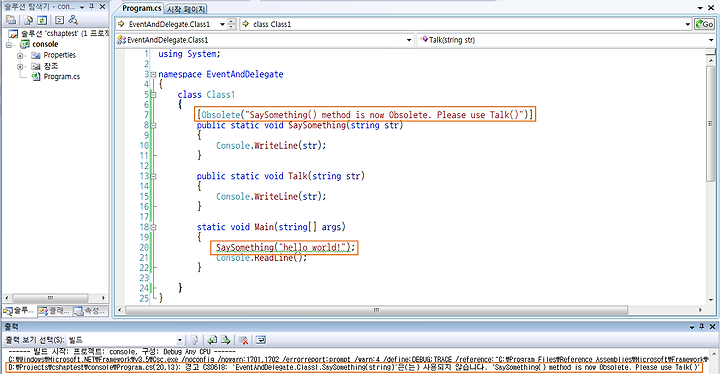Click the split bar handle above editor scrollbar

tap(710, 53)
